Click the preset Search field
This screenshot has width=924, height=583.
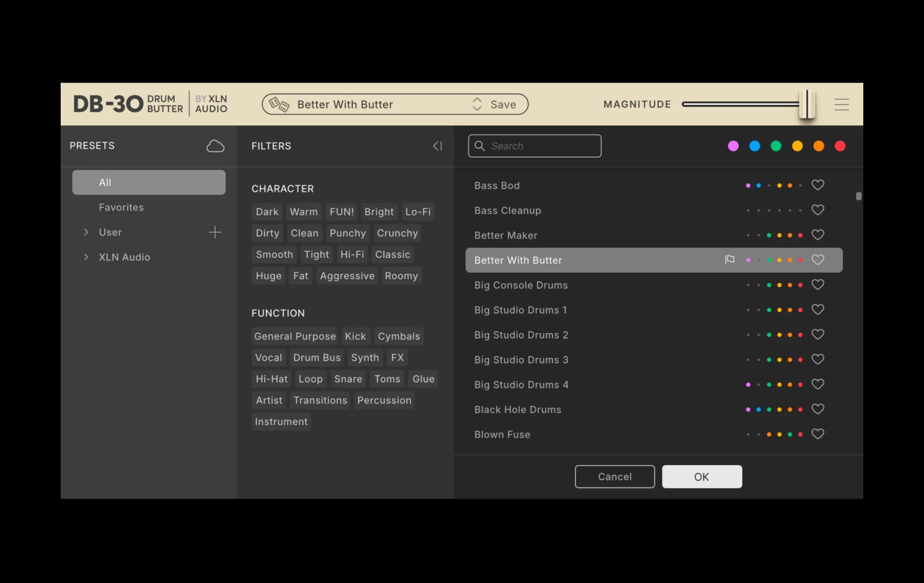(x=535, y=146)
